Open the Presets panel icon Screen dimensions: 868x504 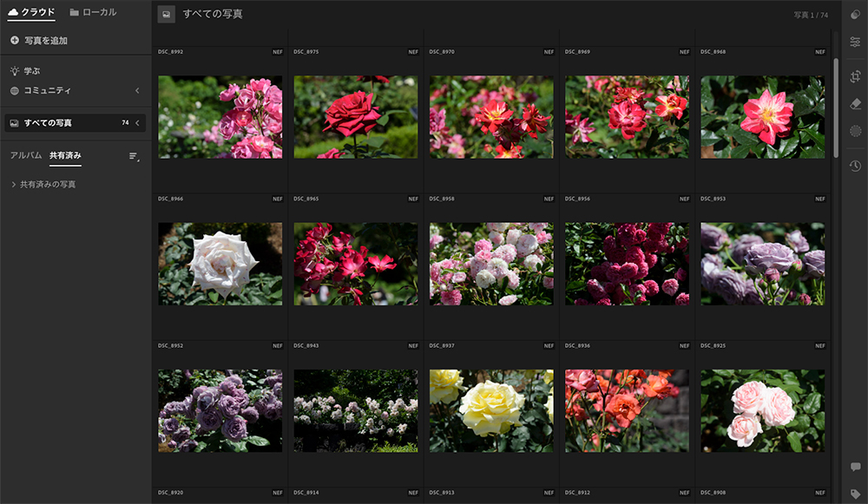(855, 15)
